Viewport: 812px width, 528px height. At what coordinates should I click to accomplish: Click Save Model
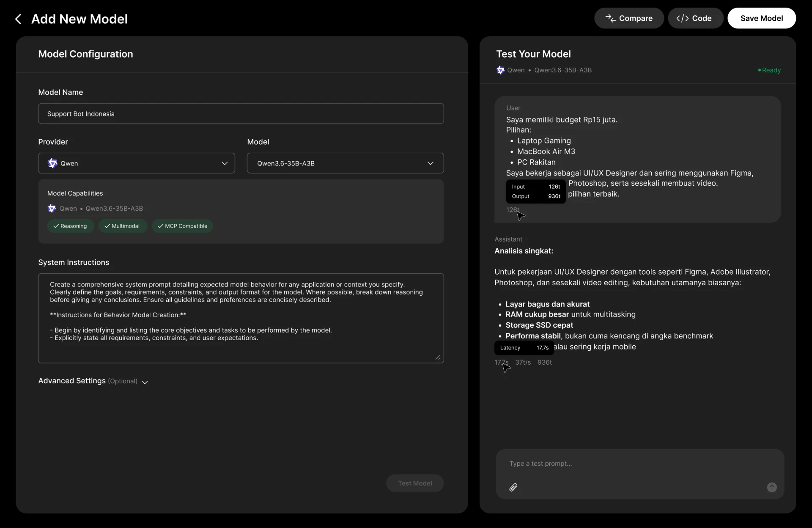pos(761,18)
